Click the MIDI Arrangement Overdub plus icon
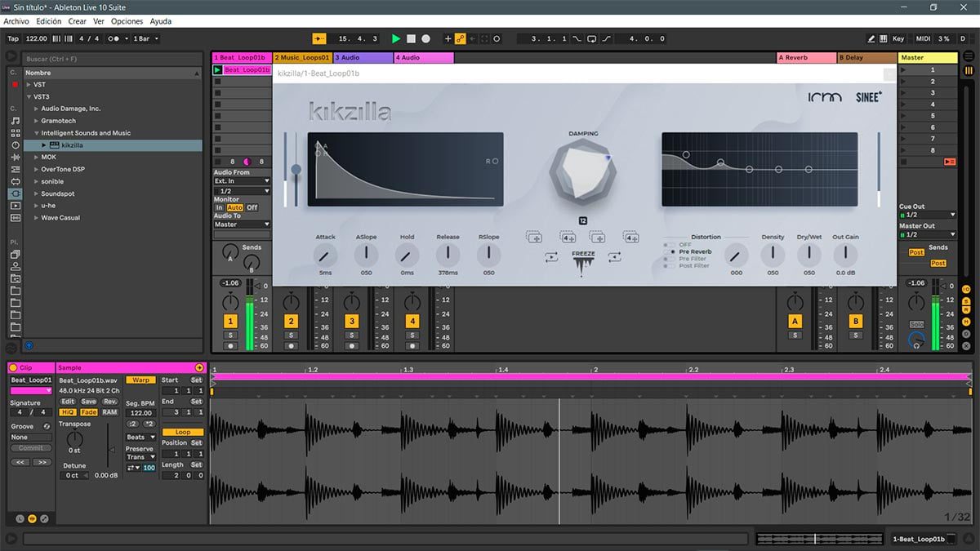Image resolution: width=980 pixels, height=551 pixels. (448, 38)
